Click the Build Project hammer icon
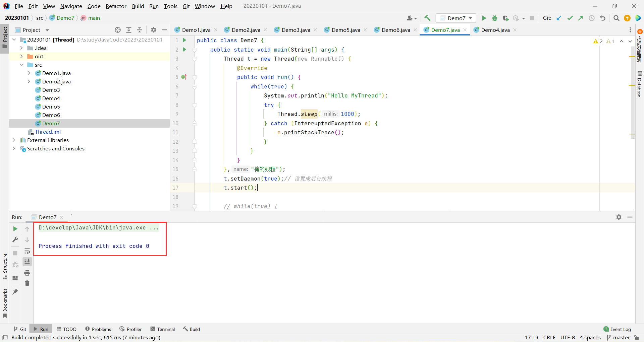 [x=427, y=18]
